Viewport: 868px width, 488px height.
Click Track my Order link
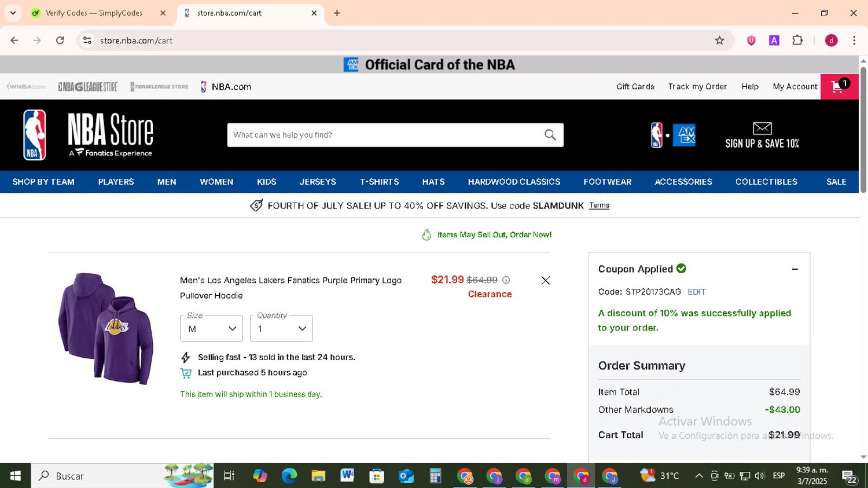coord(697,87)
